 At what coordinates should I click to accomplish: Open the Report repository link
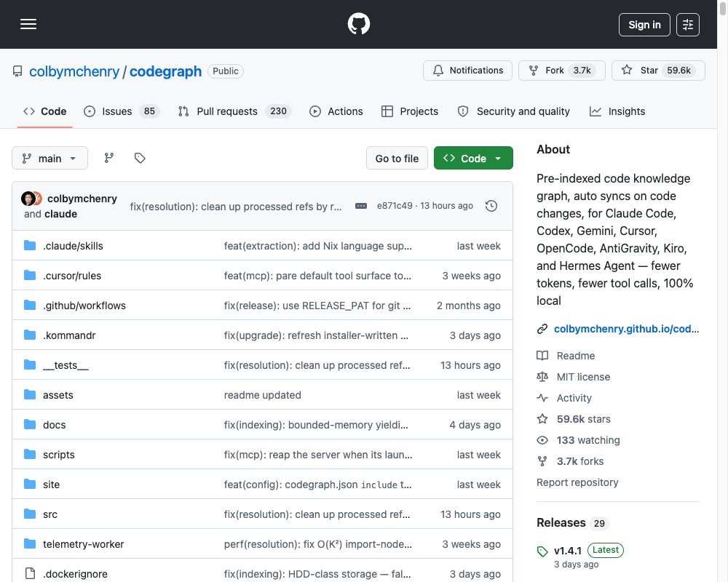tap(577, 482)
